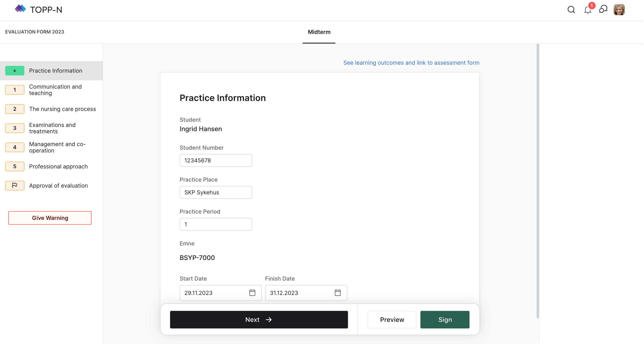Select Management and co-operation step
The height and width of the screenshot is (344, 644).
coord(57,147)
